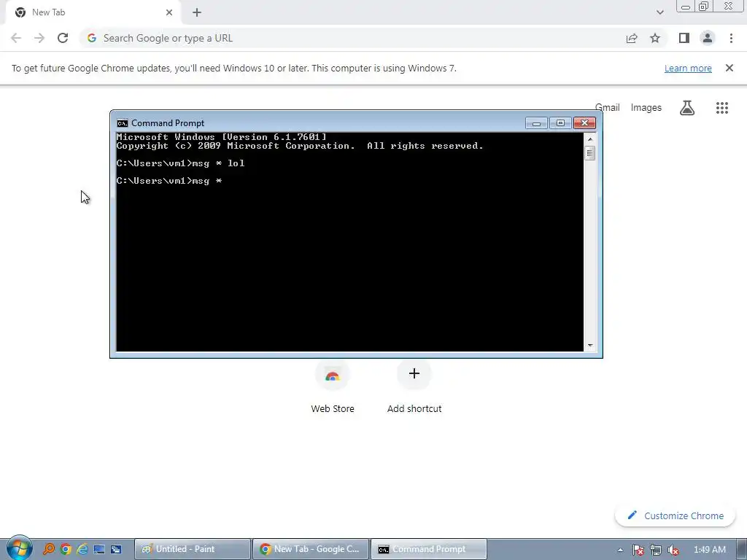
Task: Select Command Prompt taskbar button
Action: coord(429,549)
